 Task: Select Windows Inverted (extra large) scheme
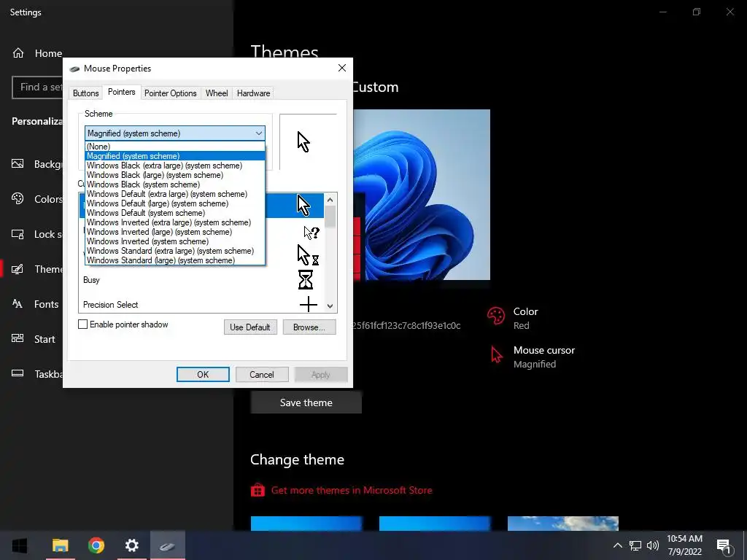pos(175,222)
